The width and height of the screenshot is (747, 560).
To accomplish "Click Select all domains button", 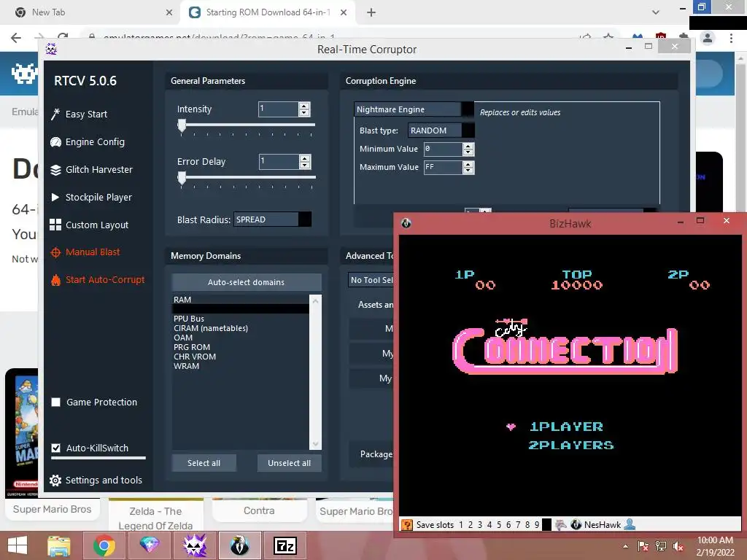I will coord(204,463).
